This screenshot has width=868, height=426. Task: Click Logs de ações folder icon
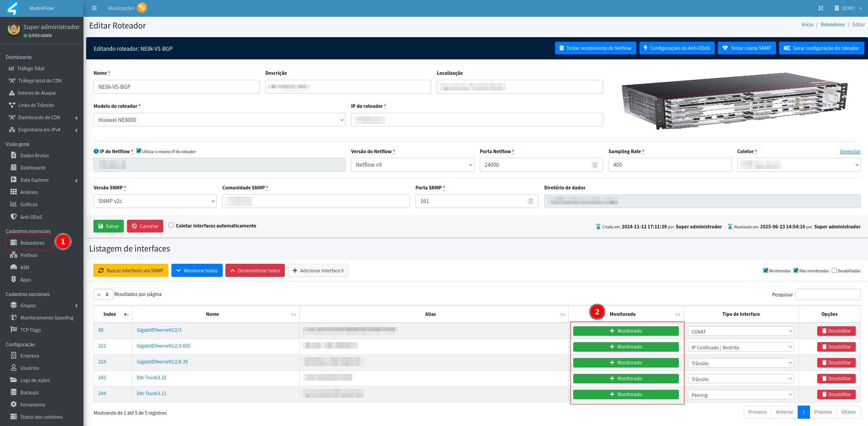[x=14, y=380]
